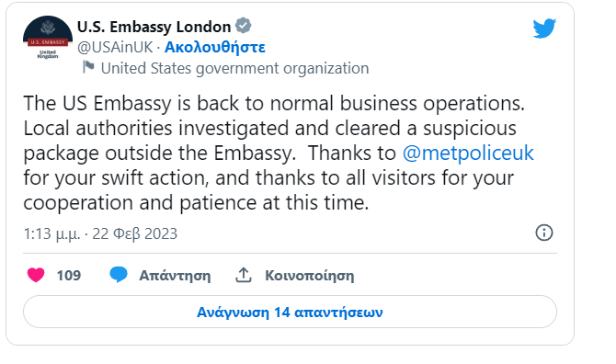Click the blue verified badge icon
616x364 pixels.
[x=243, y=26]
